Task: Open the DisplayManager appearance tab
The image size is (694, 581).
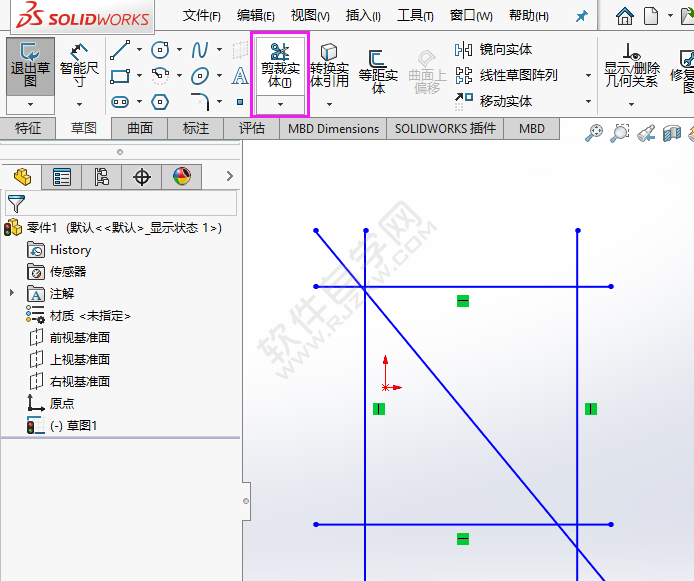Action: [181, 177]
